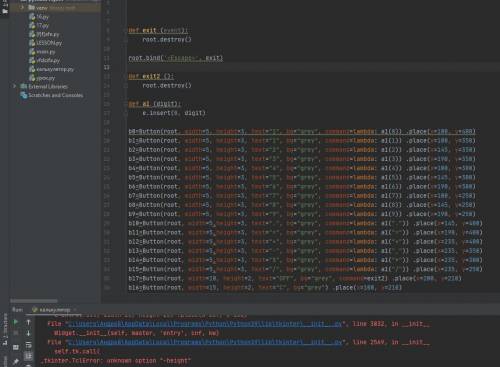The height and width of the screenshot is (367, 500).
Task: Click the 'def exit2 ():' line
Action: [151, 76]
